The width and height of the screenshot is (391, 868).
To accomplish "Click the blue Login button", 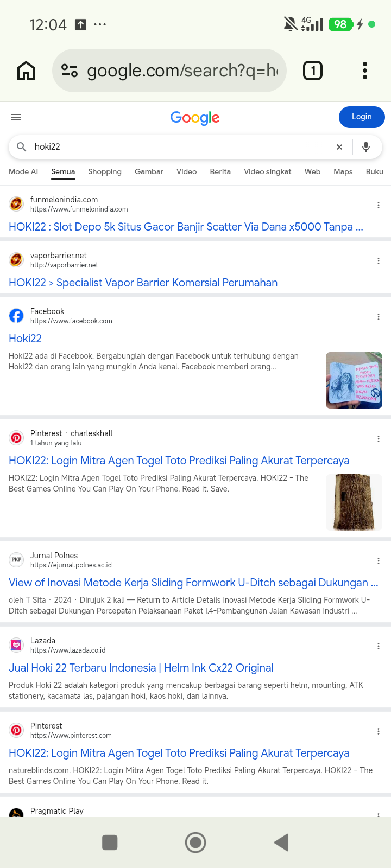I will (x=362, y=117).
